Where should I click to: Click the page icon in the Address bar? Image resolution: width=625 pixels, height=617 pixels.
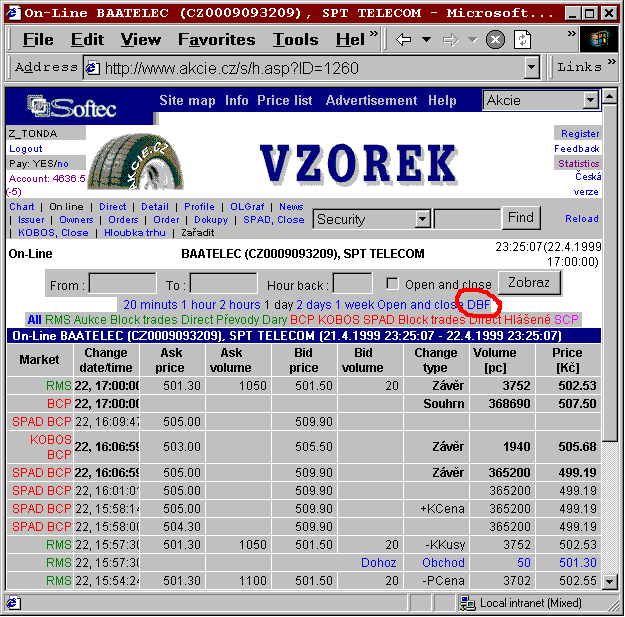[x=93, y=68]
